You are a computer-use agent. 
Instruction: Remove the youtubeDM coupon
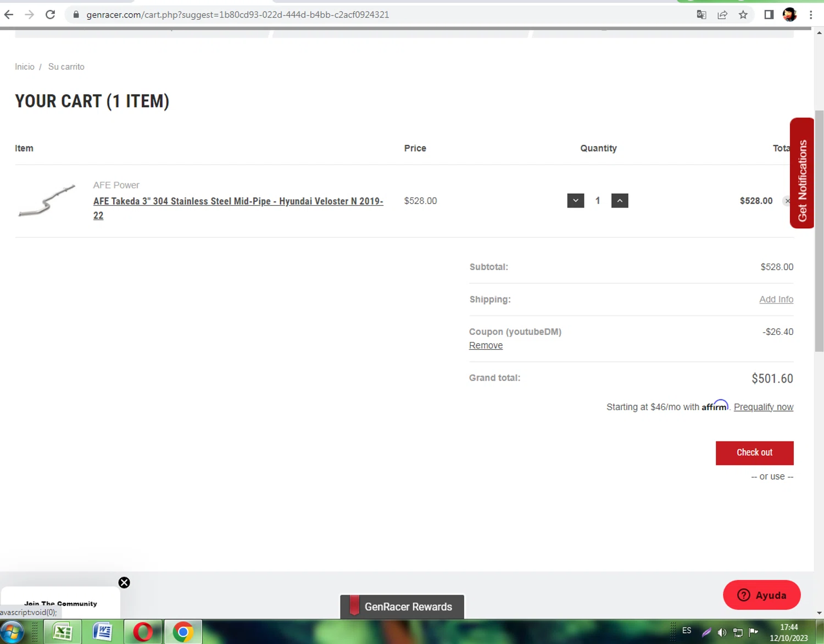[486, 345]
